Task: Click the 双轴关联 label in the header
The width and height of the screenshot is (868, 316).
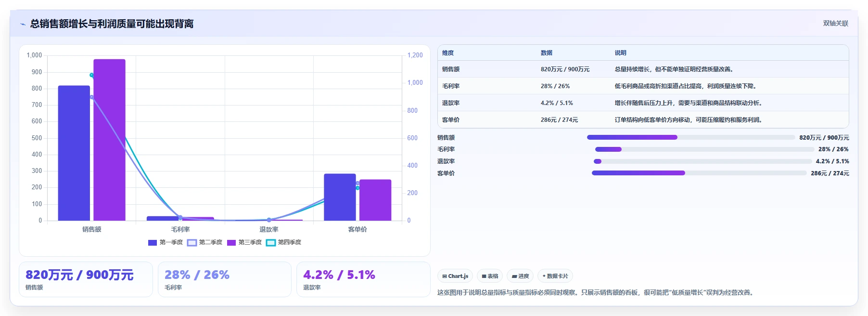Action: click(x=835, y=24)
